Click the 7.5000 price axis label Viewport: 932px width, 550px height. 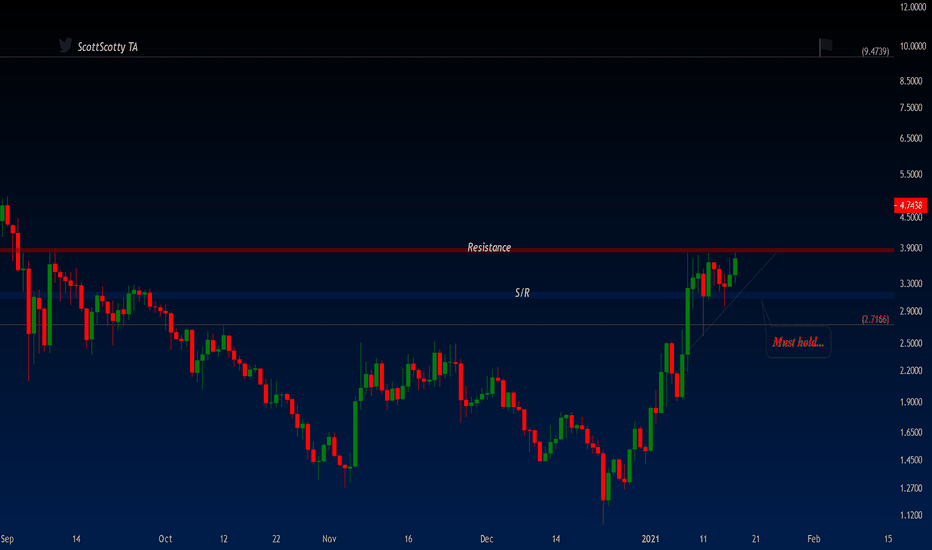tap(911, 108)
